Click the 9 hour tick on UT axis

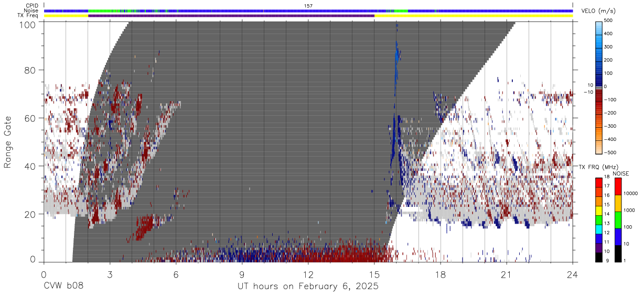click(242, 274)
